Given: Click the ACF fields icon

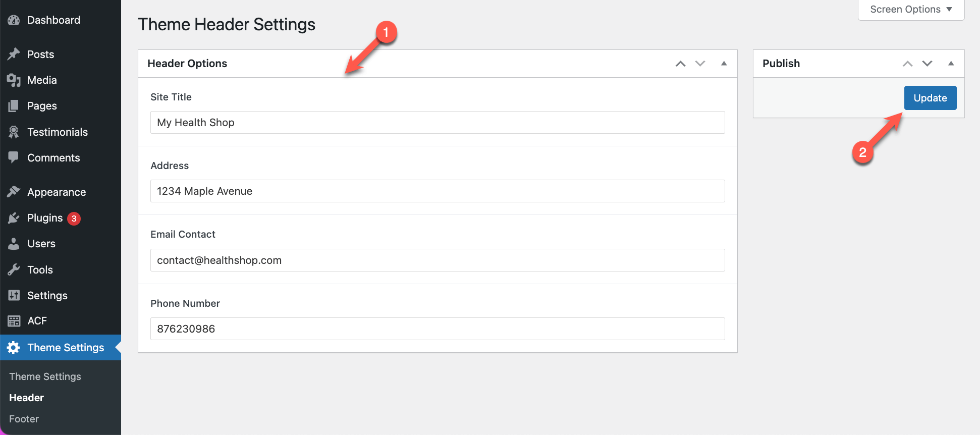Looking at the screenshot, I should click(14, 321).
